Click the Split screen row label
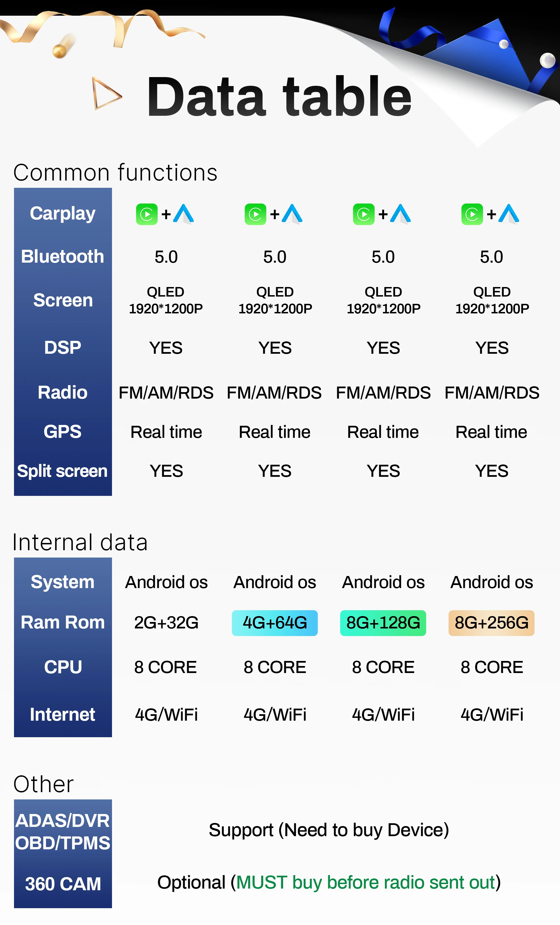 point(62,471)
